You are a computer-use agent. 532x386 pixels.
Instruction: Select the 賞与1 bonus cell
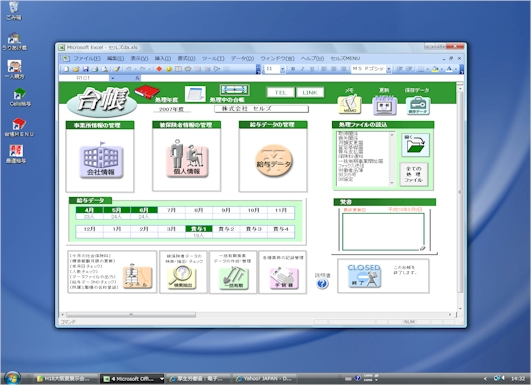click(x=199, y=229)
